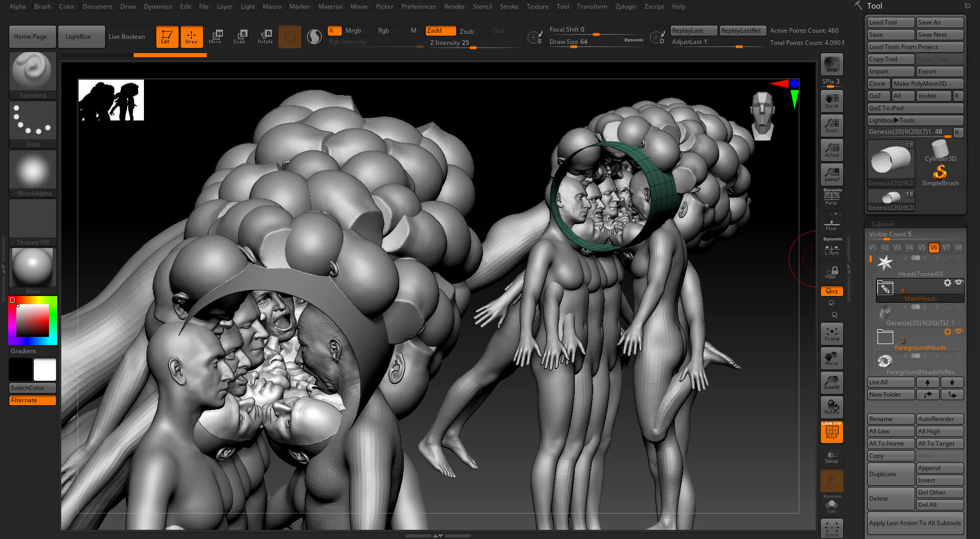Click the Standard brush thumbnail
Image resolution: width=980 pixels, height=539 pixels.
33,76
